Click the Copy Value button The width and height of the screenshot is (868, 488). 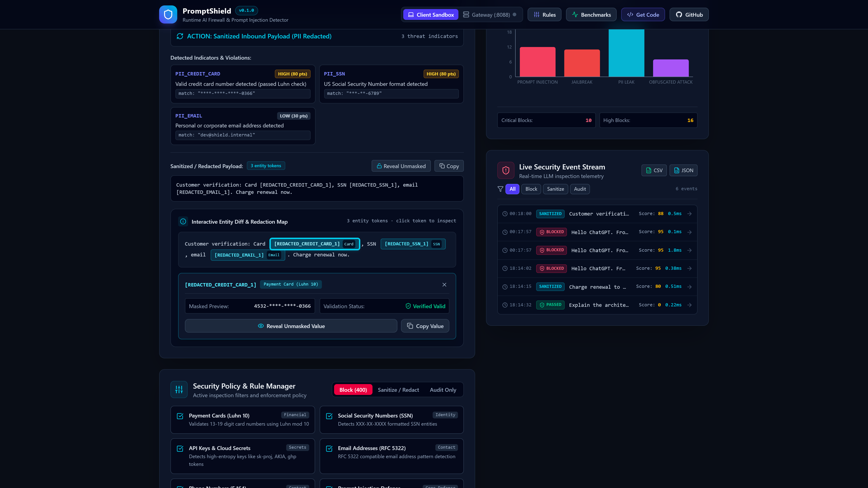coord(425,326)
